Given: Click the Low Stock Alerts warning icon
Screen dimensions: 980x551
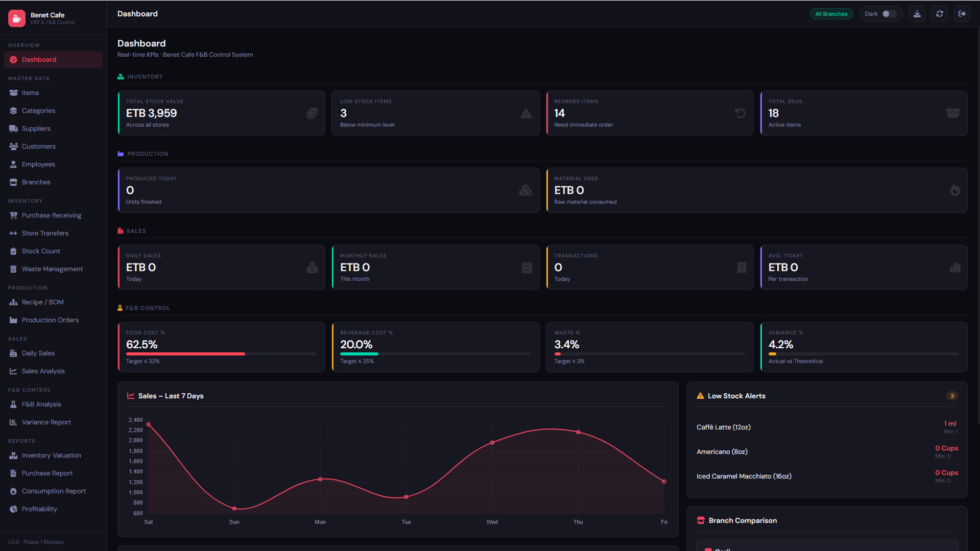Looking at the screenshot, I should [701, 396].
